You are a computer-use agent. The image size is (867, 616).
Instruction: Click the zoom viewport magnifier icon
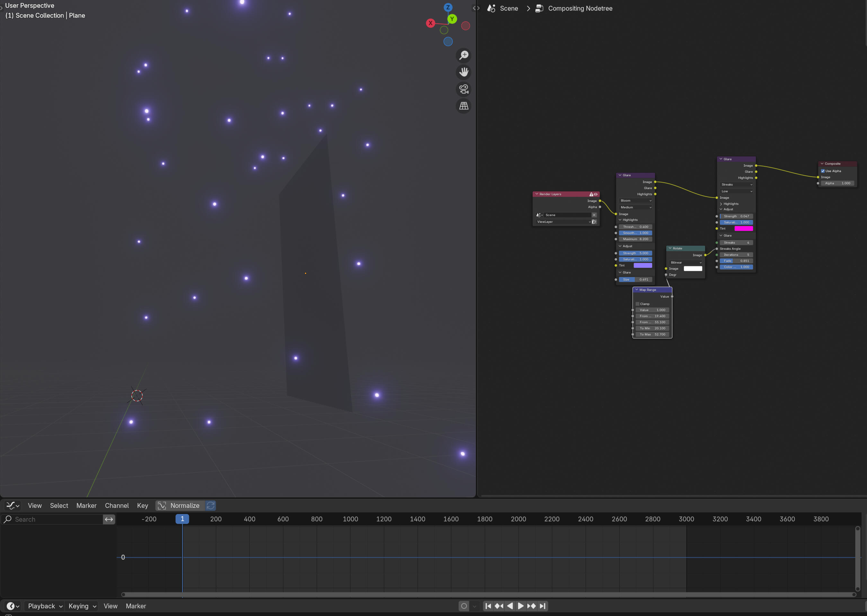tap(464, 56)
